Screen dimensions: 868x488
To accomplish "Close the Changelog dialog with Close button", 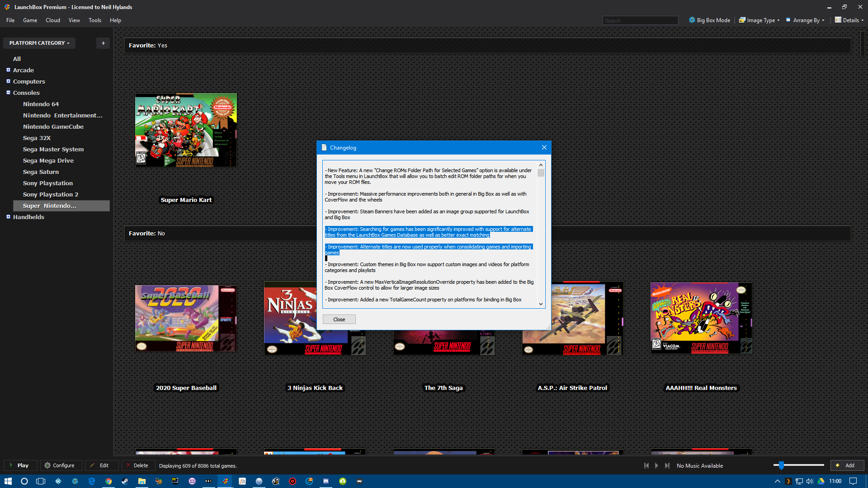I will pos(339,319).
